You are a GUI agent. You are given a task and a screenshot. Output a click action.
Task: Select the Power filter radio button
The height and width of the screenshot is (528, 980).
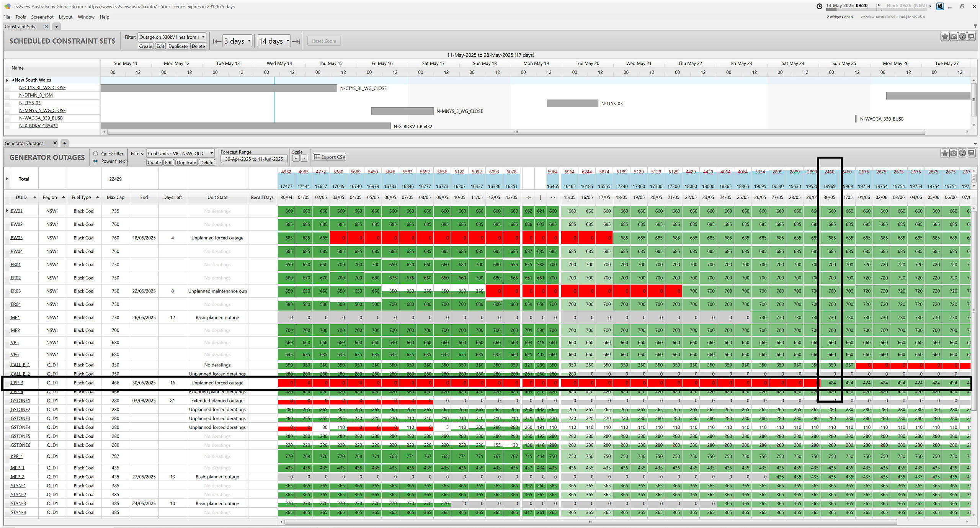click(96, 161)
